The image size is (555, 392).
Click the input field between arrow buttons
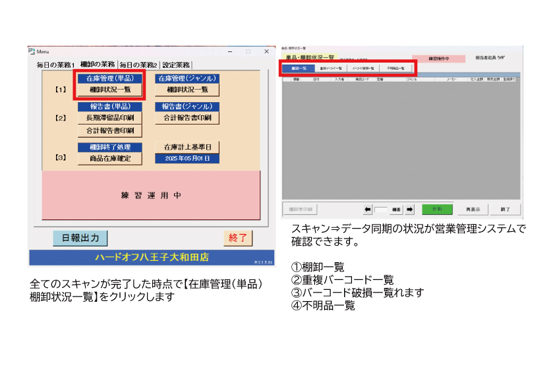(x=381, y=210)
